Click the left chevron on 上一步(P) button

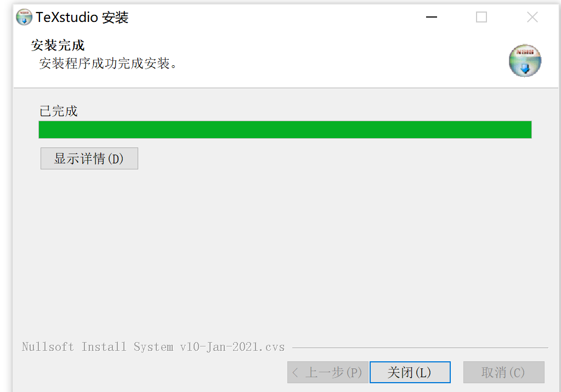tap(295, 373)
